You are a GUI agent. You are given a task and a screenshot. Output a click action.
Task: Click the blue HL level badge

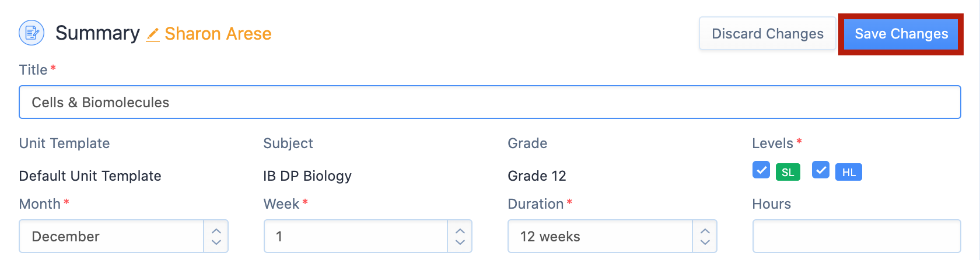[849, 172]
